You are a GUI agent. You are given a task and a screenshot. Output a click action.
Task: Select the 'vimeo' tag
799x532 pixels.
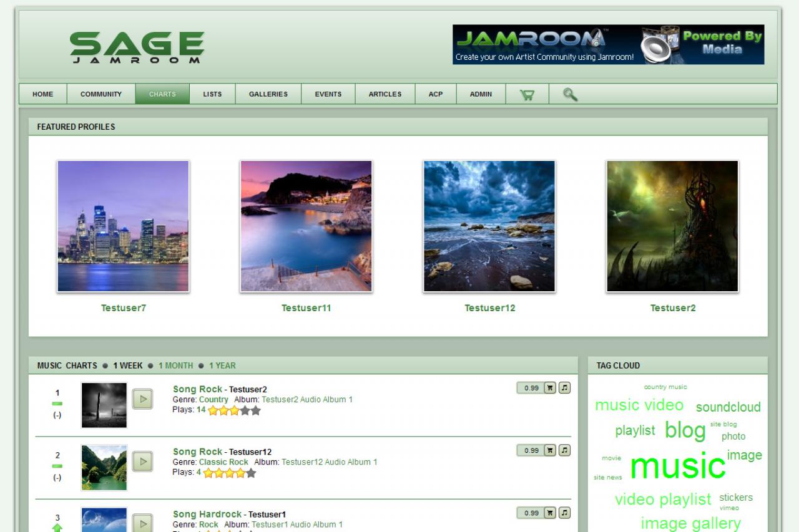point(729,508)
